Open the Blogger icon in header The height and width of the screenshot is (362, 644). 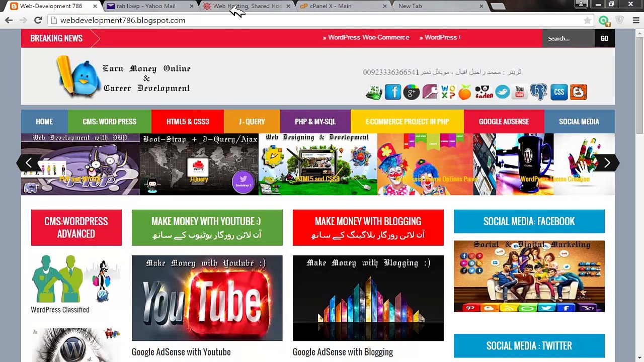(579, 93)
